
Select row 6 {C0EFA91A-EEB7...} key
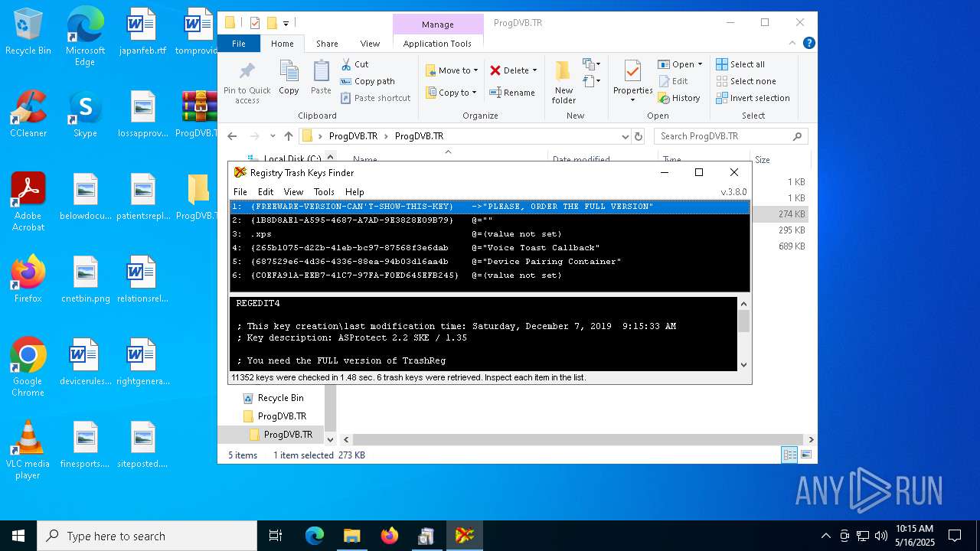pos(489,275)
